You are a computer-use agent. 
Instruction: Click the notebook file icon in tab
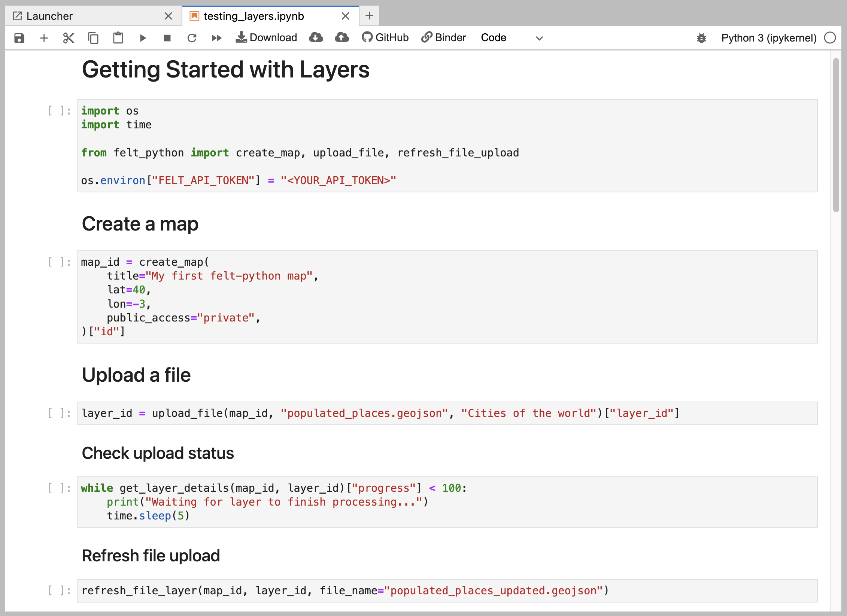coord(194,16)
